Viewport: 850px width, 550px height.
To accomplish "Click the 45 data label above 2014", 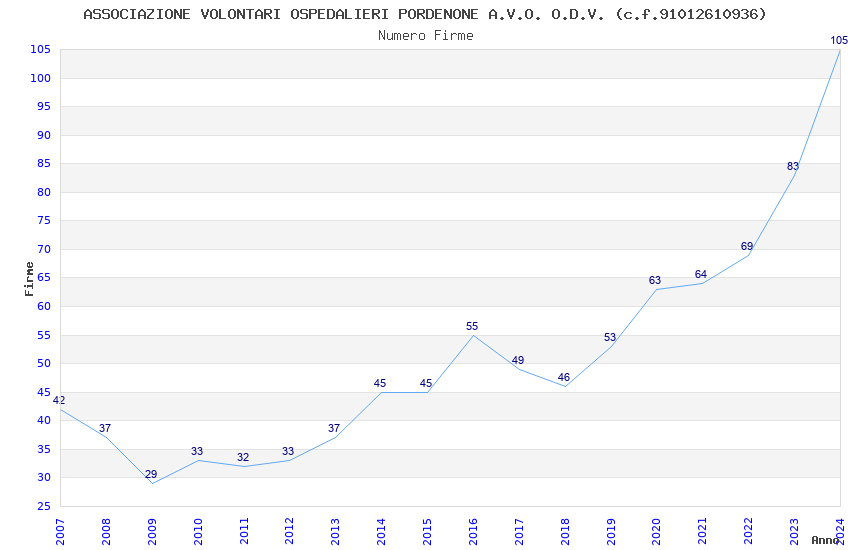I will click(379, 384).
